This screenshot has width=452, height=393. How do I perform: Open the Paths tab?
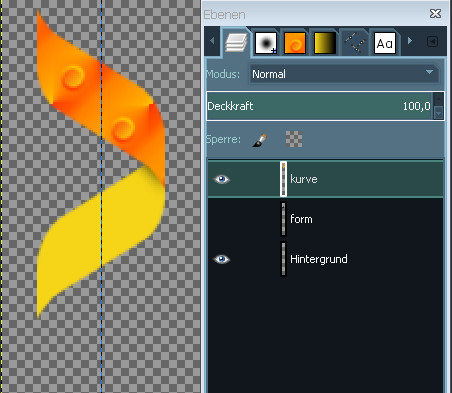tap(354, 43)
